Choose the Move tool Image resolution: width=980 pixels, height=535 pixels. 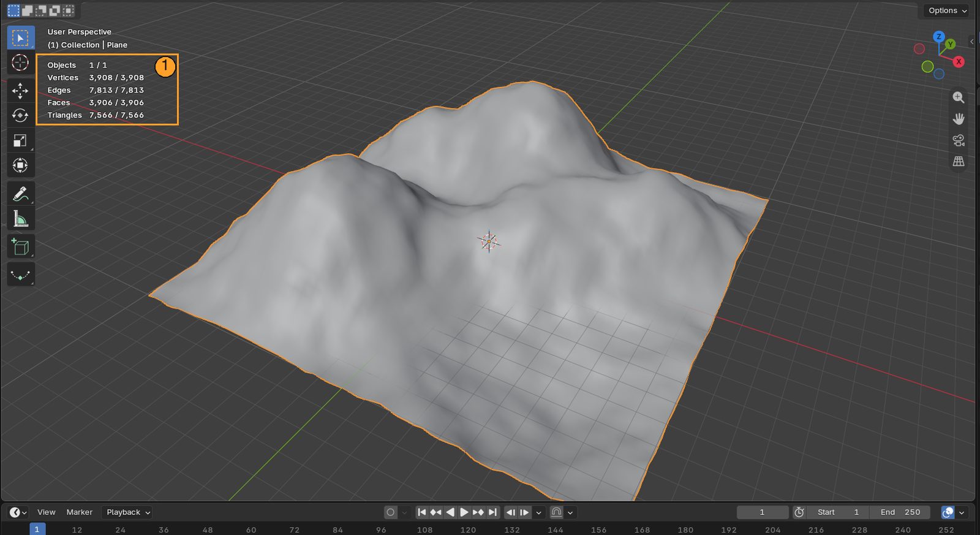point(20,91)
